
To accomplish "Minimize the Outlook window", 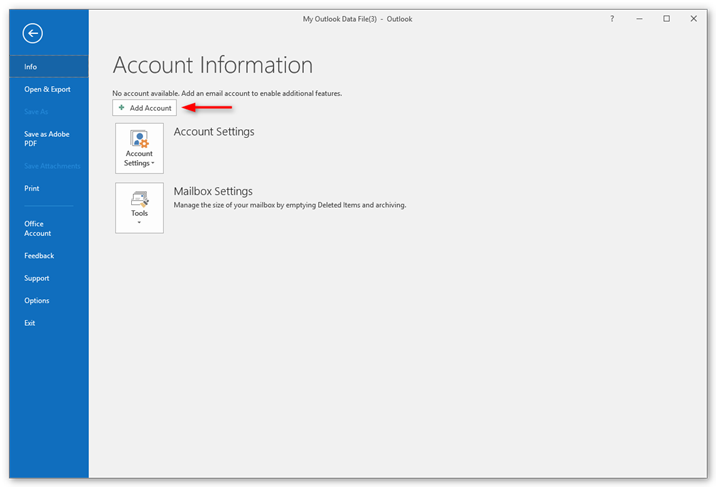I will coord(639,19).
